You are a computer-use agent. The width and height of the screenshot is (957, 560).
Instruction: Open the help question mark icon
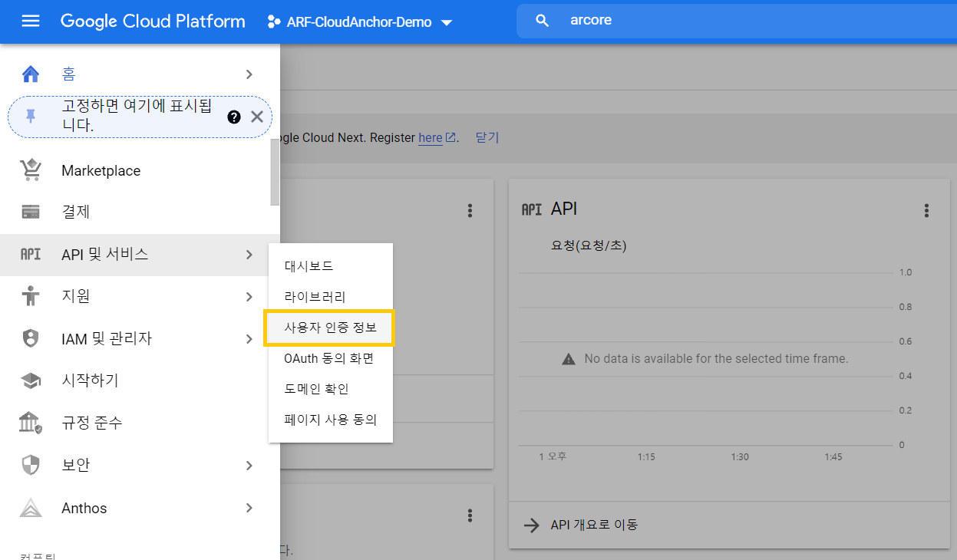click(x=234, y=117)
